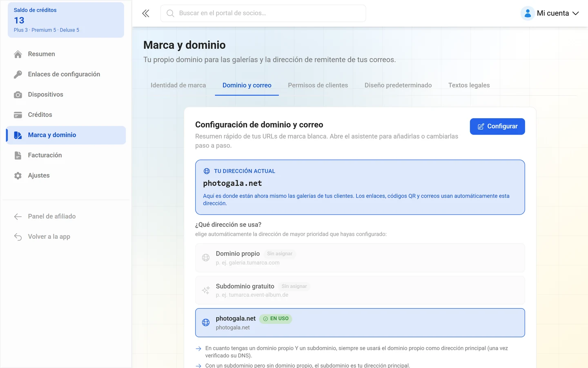Image resolution: width=588 pixels, height=368 pixels.
Task: Open Dispositivos label in the sidebar
Action: click(45, 94)
